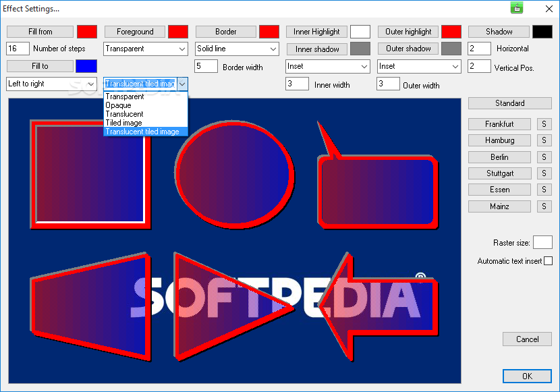The image size is (560, 392).
Task: Open the Left to right direction dropdown
Action: pyautogui.click(x=51, y=84)
